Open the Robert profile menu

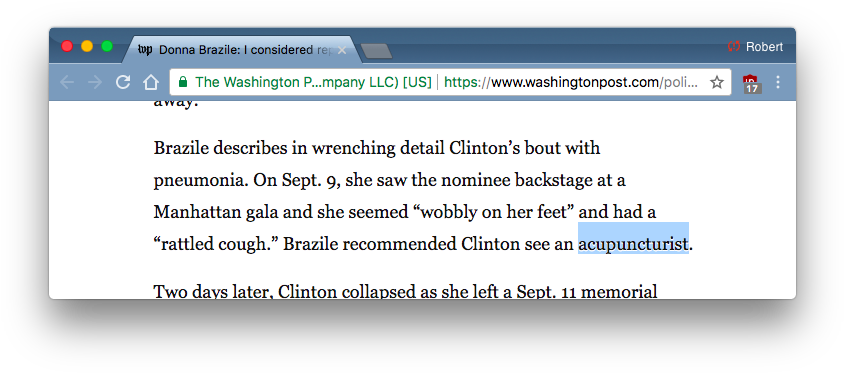pyautogui.click(x=755, y=47)
